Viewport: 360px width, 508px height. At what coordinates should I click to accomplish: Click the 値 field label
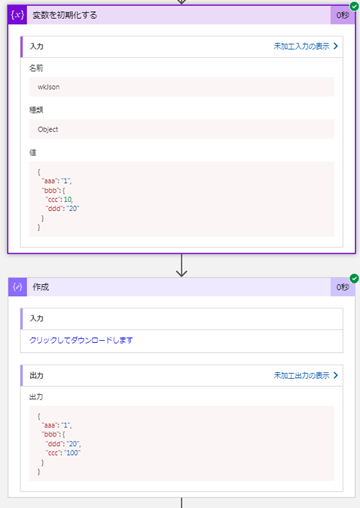click(33, 152)
